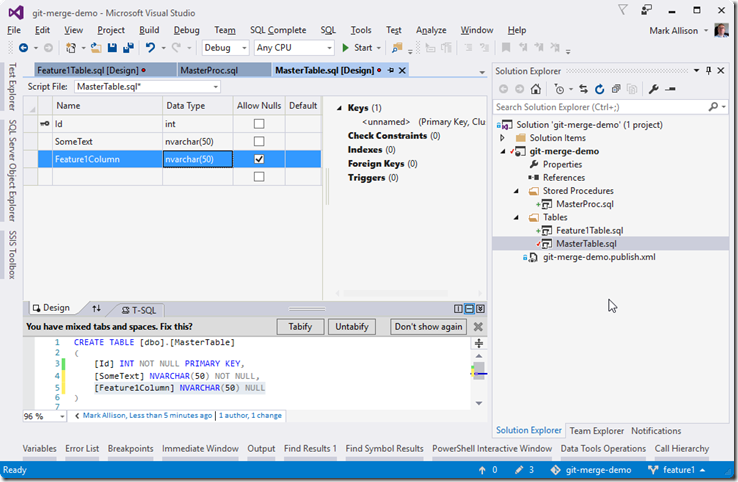This screenshot has height=482, width=738.
Task: Click the Open File folder icon
Action: 96,48
